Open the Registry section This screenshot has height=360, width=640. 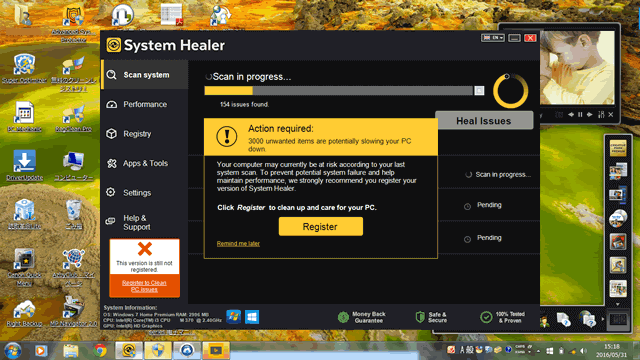point(144,134)
